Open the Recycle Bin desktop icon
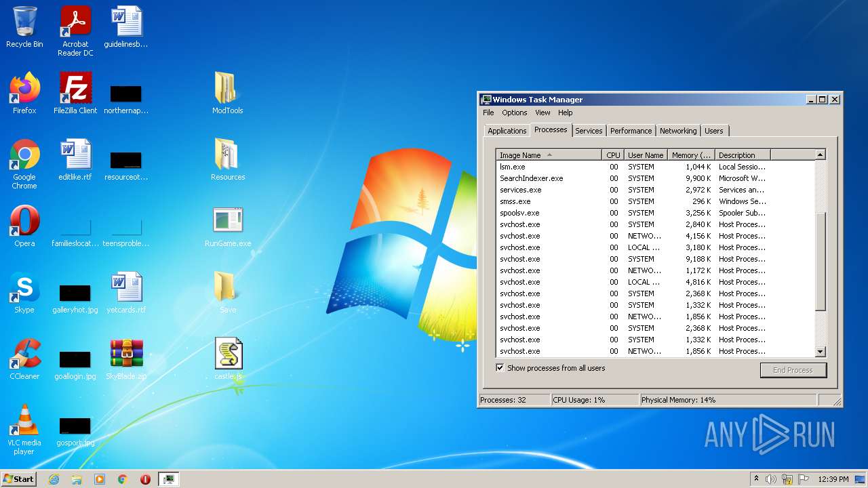Image resolution: width=868 pixels, height=488 pixels. (24, 27)
